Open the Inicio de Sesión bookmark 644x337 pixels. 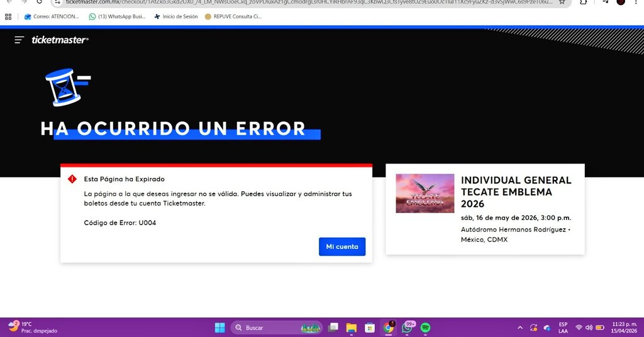[176, 17]
